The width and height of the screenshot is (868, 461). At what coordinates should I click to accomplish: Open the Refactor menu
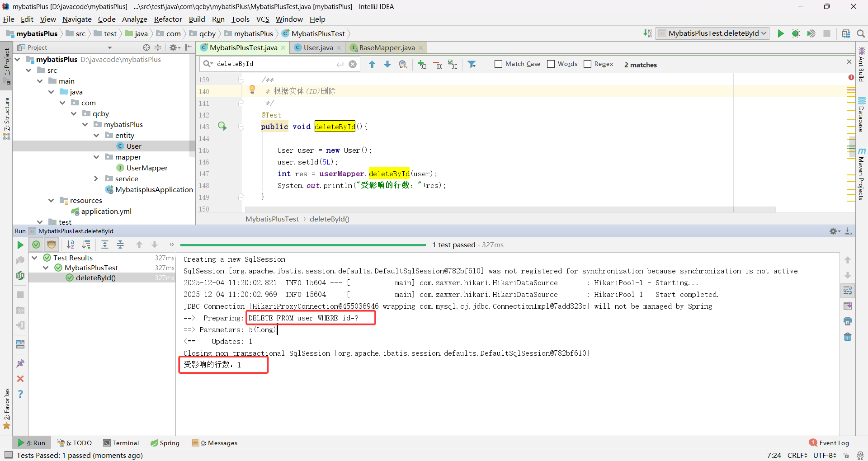click(x=168, y=19)
